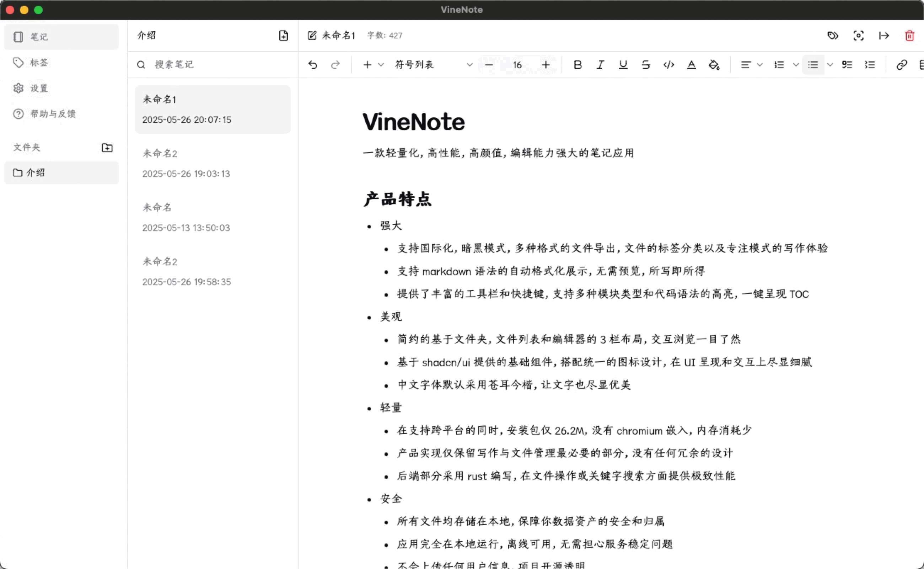
Task: Click the undo arrow
Action: [312, 65]
